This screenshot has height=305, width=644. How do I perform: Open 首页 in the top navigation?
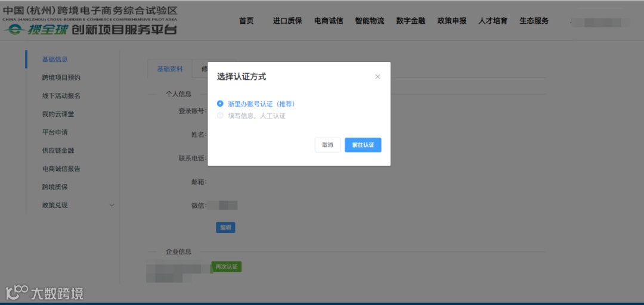pyautogui.click(x=246, y=21)
